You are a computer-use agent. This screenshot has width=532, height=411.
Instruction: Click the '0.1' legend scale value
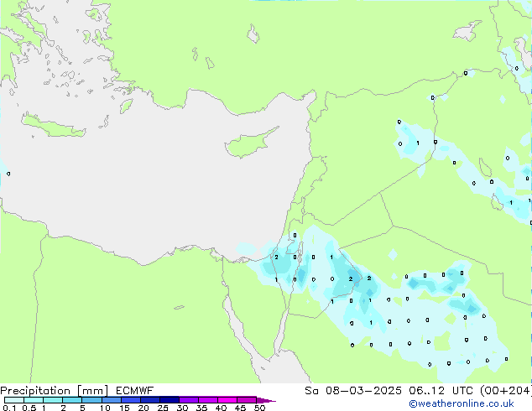(9, 408)
